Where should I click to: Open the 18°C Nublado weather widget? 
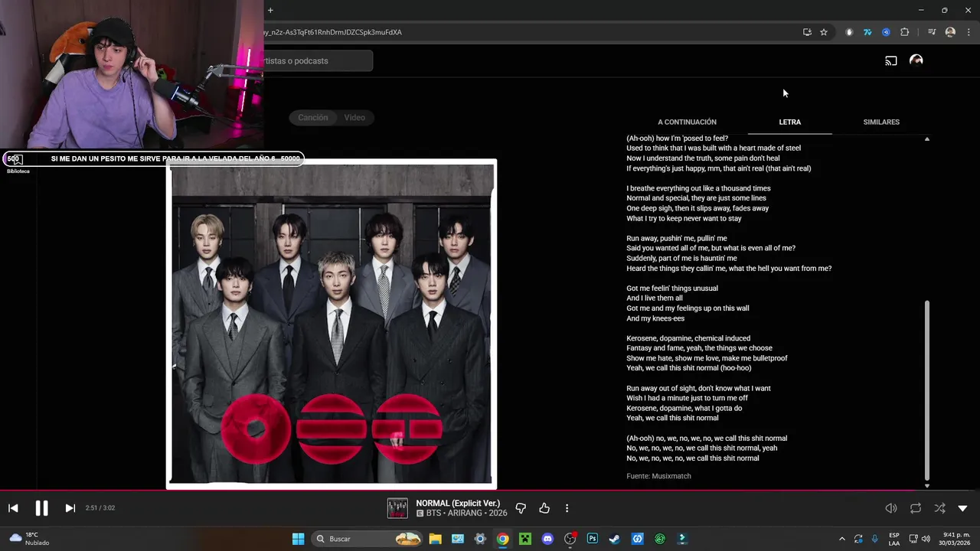28,539
